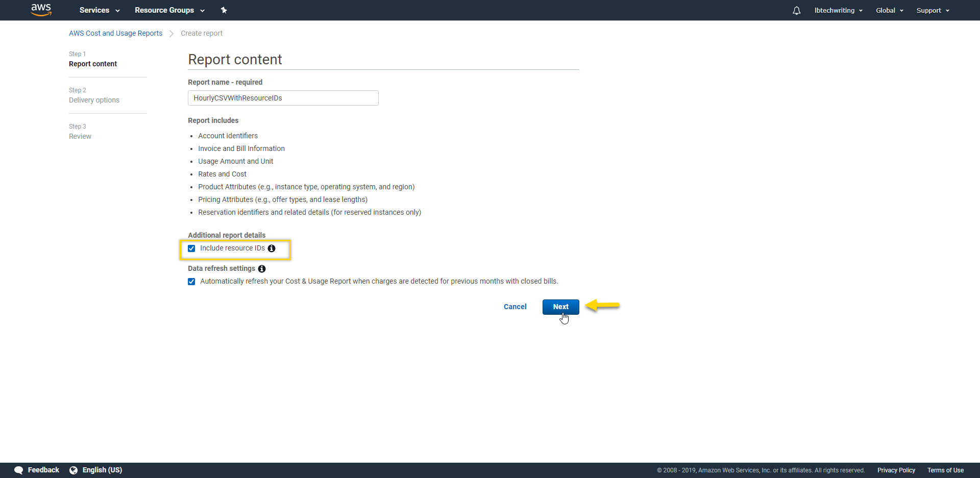Click the Cancel button
Screen dimensions: 980x478
tap(515, 307)
